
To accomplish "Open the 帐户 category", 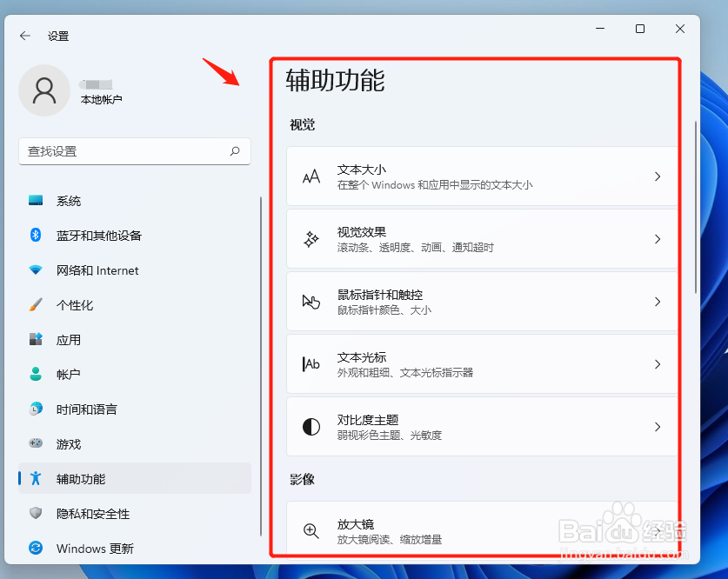I will point(135,374).
